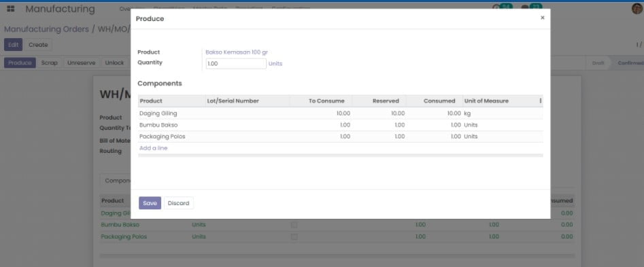644x267 pixels.
Task: Click Daging Giling Reserved value 10.00
Action: pyautogui.click(x=398, y=113)
